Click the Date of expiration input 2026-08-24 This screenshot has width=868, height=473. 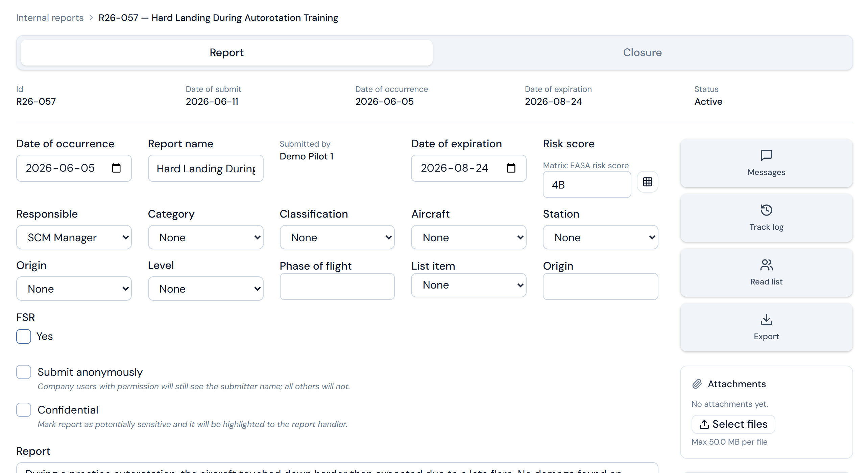[468, 168]
